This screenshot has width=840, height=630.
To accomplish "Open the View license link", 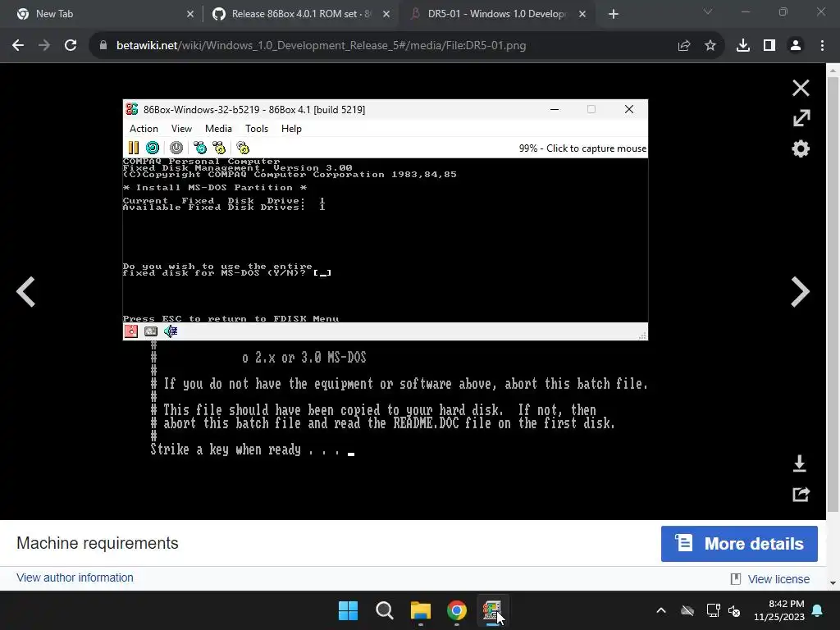I will click(x=778, y=579).
